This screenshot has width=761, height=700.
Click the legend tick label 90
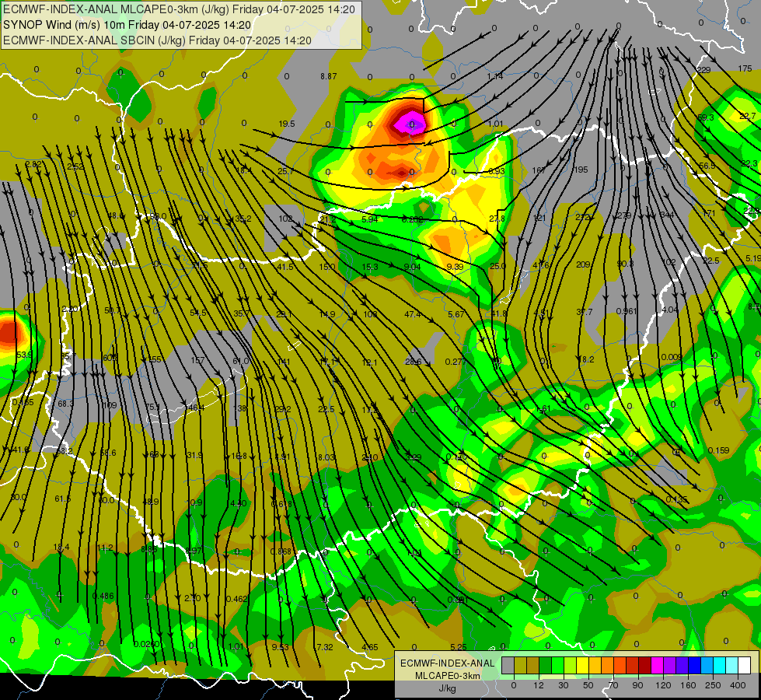point(637,685)
